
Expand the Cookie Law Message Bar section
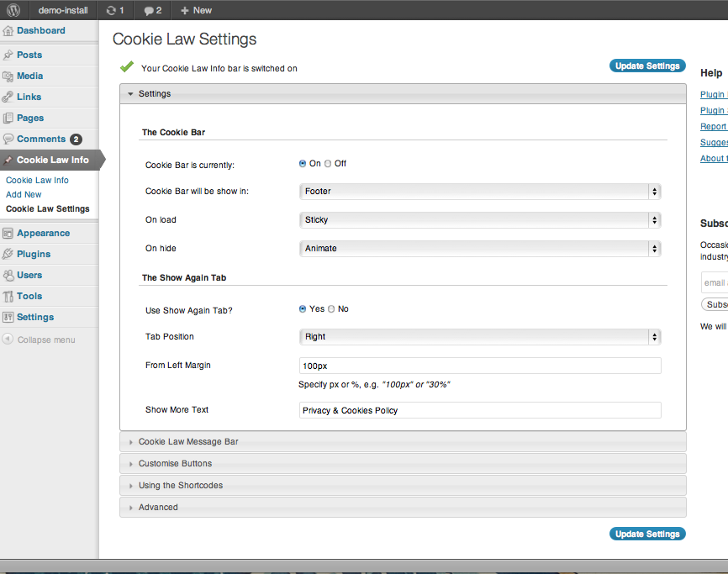tap(188, 442)
